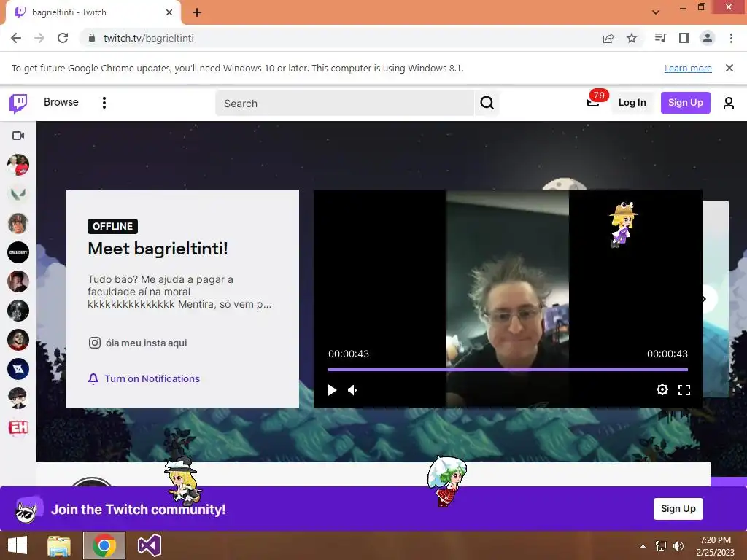The image size is (747, 560).
Task: Click Turn on Notifications
Action: [144, 378]
